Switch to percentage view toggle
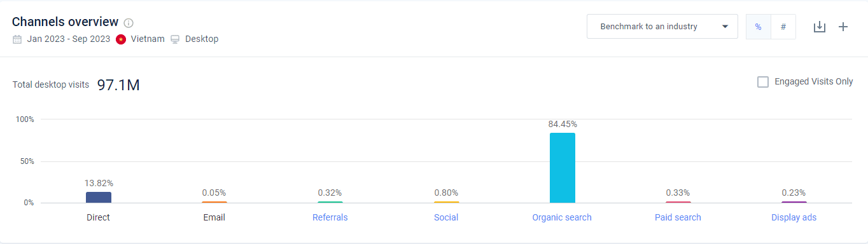 coord(758,27)
